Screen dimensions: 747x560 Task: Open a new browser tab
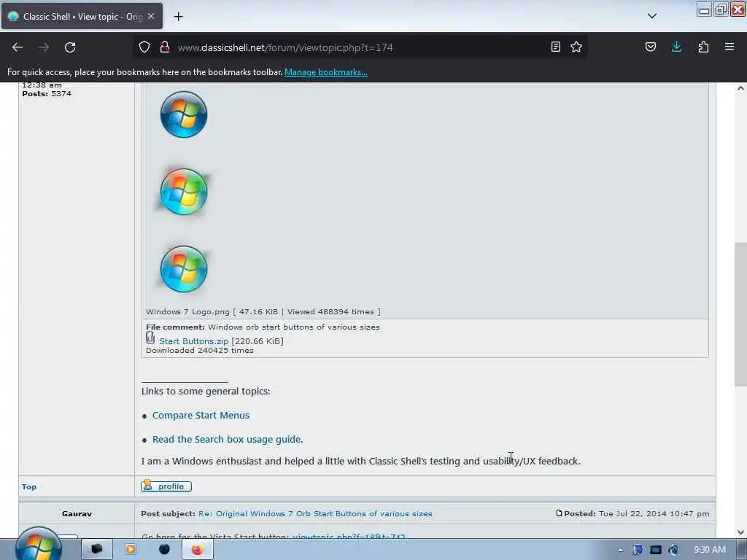point(178,17)
